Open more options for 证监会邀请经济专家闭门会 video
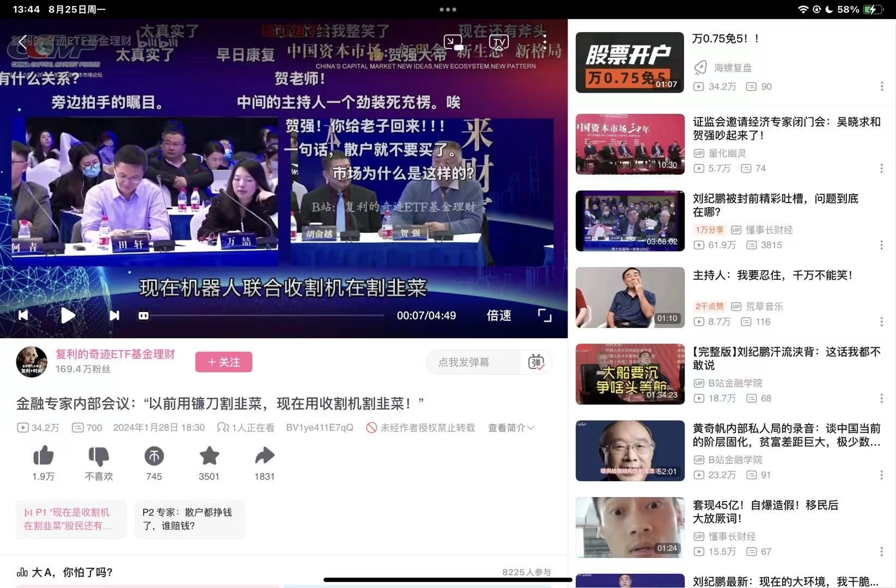 point(882,169)
